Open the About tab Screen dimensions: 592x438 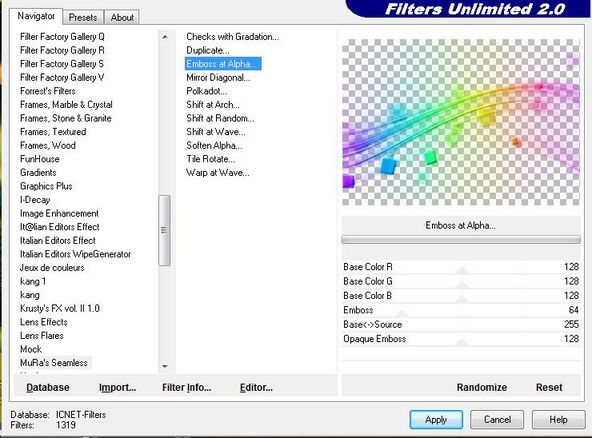[x=122, y=17]
